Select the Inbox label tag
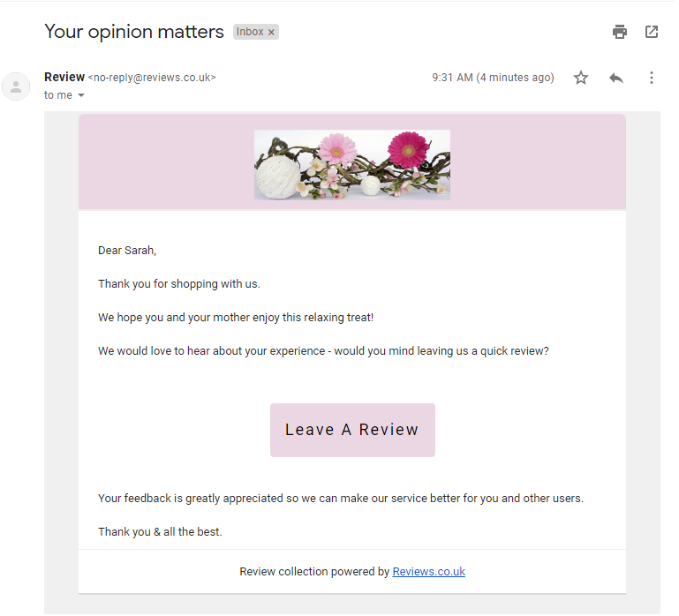The width and height of the screenshot is (679, 616). (x=250, y=32)
